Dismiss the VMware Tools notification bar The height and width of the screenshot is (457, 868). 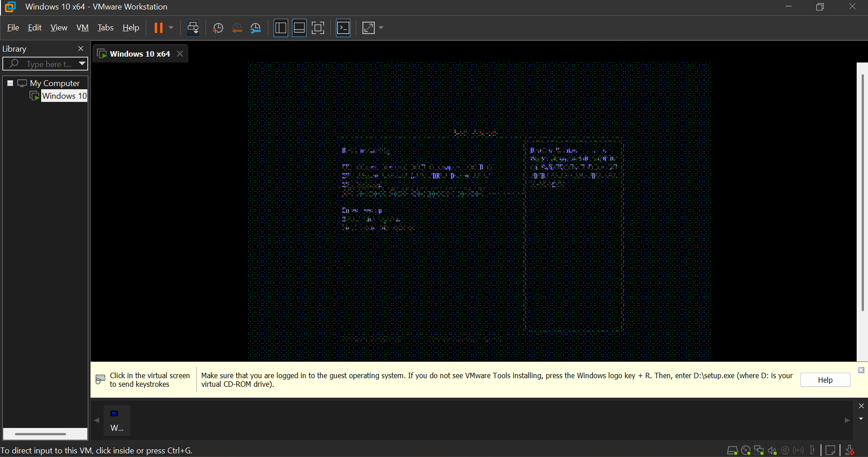(x=861, y=370)
